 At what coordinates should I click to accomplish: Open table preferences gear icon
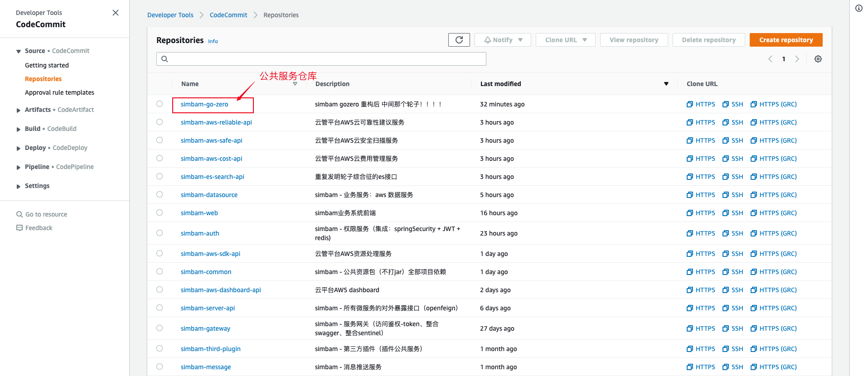[818, 59]
